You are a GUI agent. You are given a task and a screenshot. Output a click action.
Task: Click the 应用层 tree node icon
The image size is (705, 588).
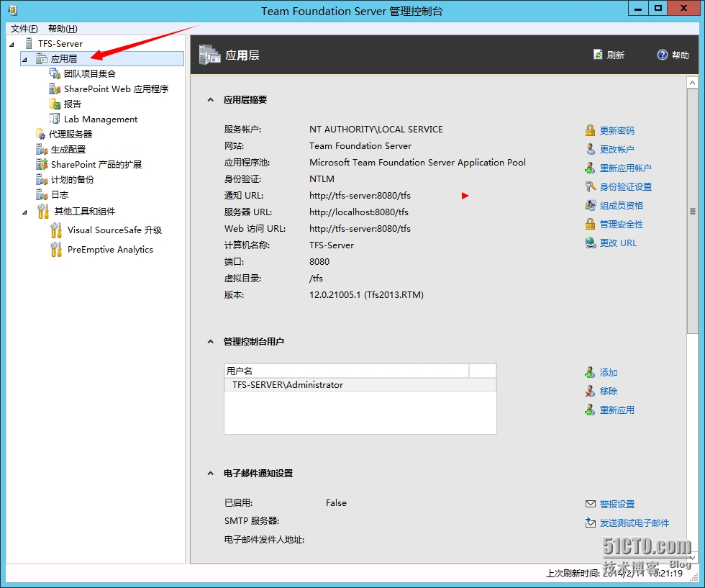42,58
